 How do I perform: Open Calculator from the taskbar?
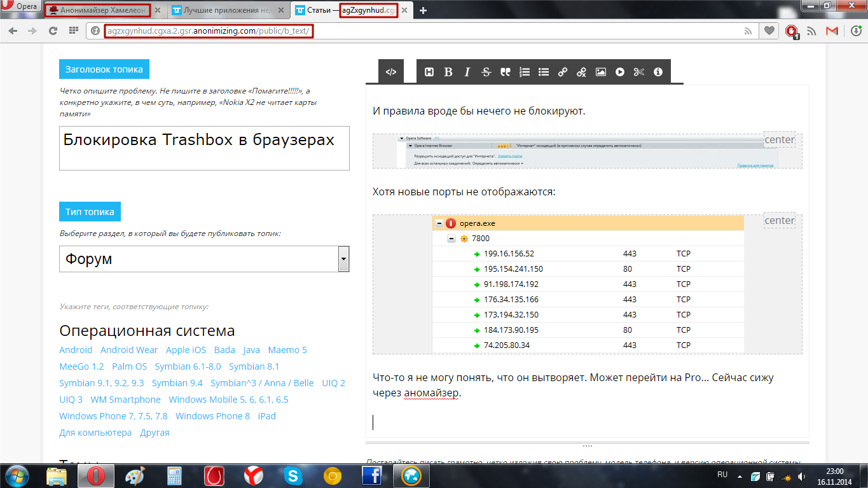pyautogui.click(x=175, y=475)
